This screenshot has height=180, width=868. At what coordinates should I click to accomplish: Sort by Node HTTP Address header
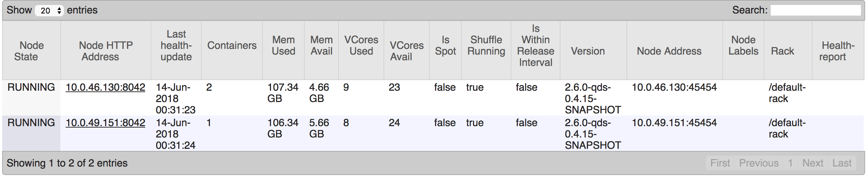pyautogui.click(x=106, y=51)
